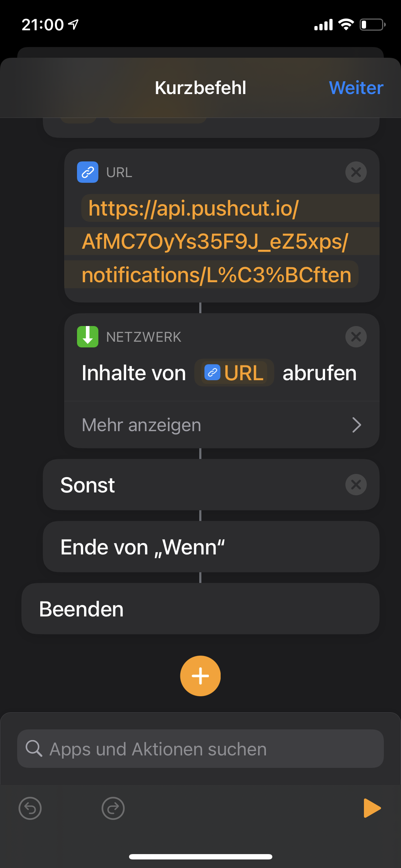Run the shortcut with the play button

click(x=372, y=808)
